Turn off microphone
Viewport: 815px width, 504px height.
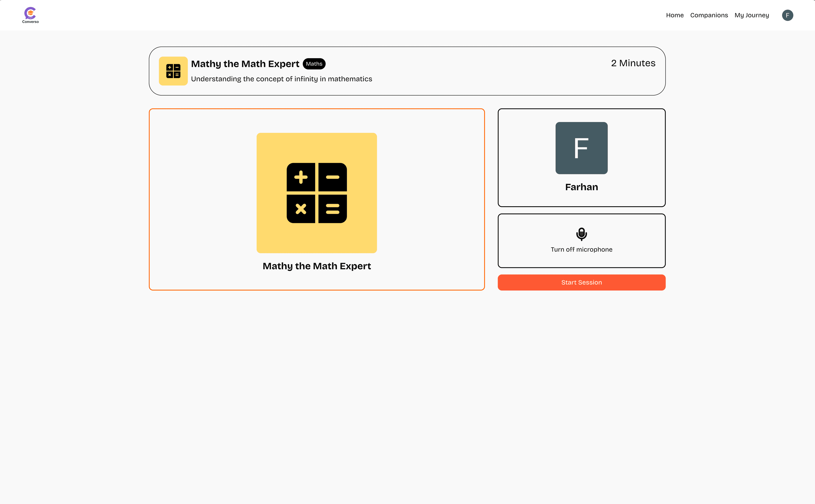(581, 249)
